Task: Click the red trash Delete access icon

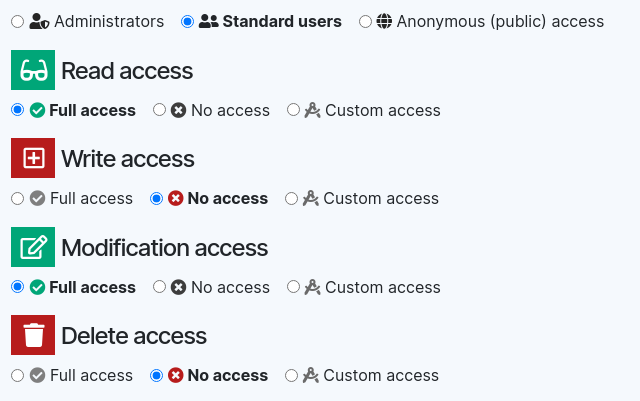Action: point(33,335)
